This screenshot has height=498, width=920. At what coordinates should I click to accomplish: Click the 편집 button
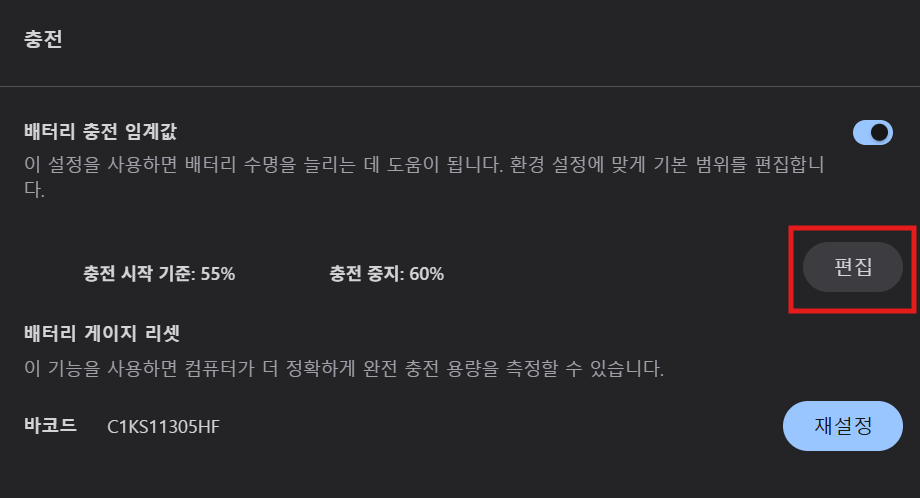[x=853, y=267]
